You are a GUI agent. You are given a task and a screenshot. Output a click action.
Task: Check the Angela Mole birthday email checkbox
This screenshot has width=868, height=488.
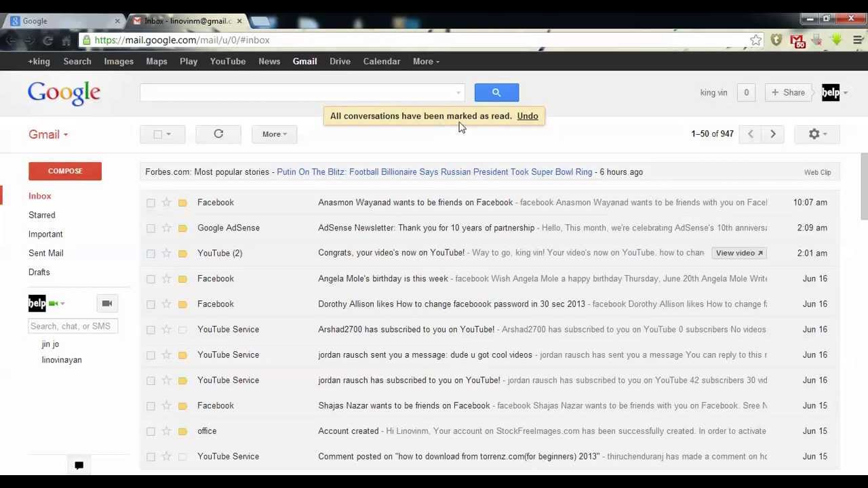(x=151, y=279)
